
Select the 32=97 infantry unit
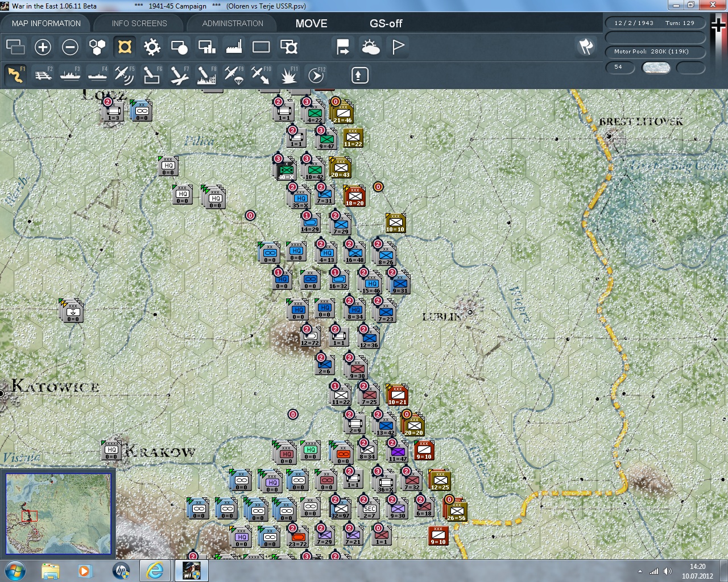[x=340, y=510]
